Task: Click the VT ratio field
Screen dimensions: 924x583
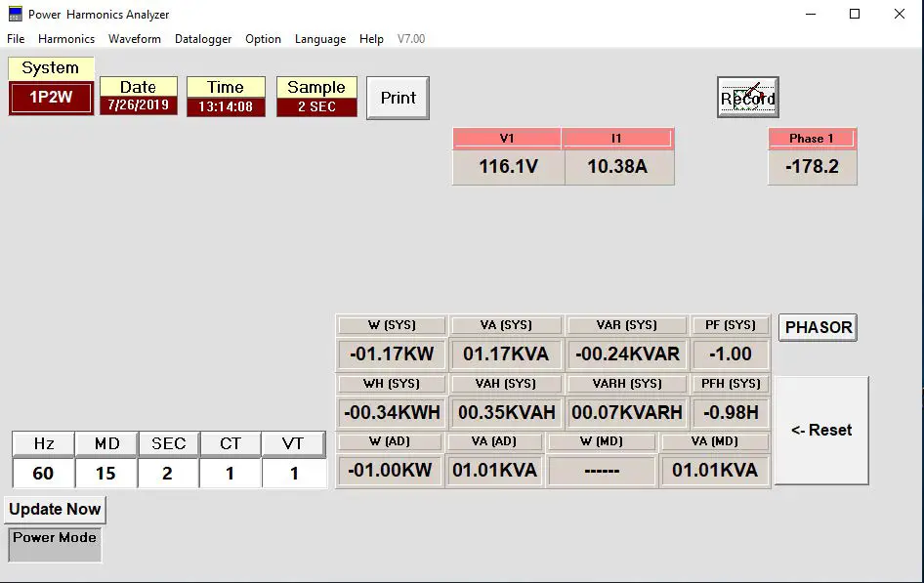Action: pos(293,474)
